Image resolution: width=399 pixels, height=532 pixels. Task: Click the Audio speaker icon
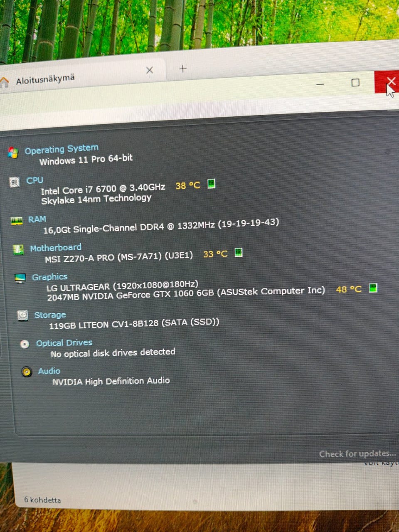[27, 372]
